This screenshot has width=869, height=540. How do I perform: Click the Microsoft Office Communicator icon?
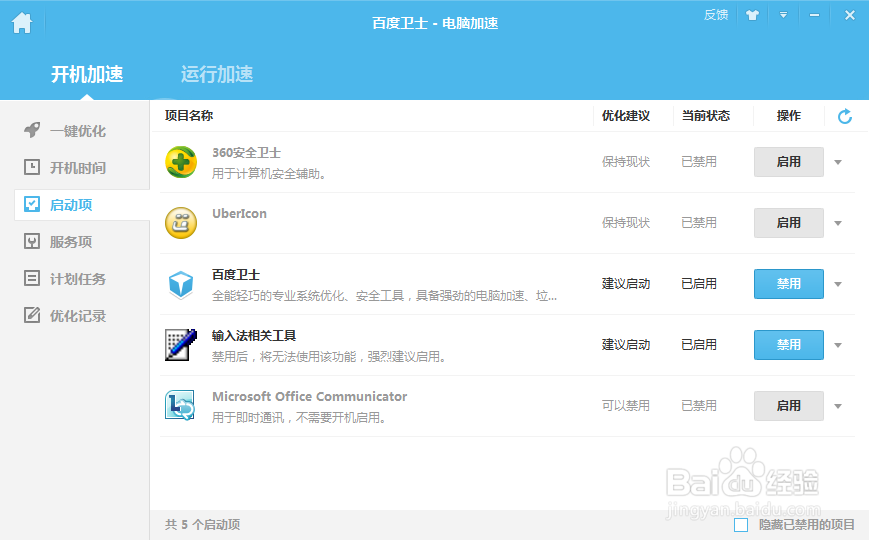[180, 405]
